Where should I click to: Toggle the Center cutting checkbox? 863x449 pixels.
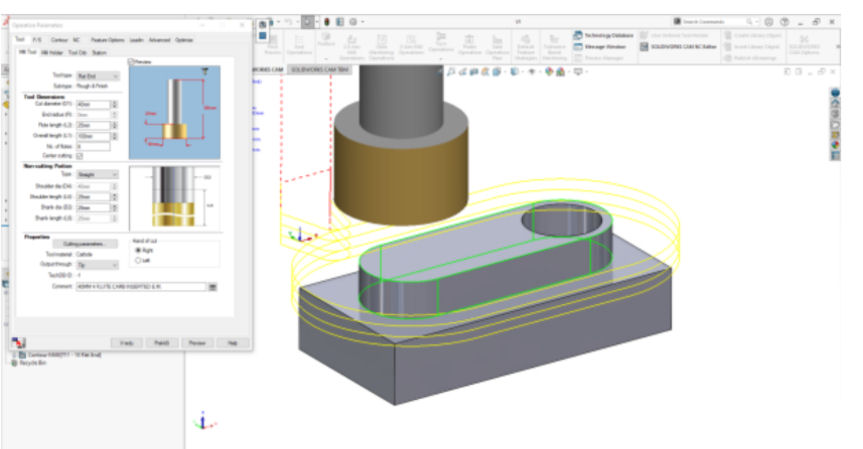[80, 156]
